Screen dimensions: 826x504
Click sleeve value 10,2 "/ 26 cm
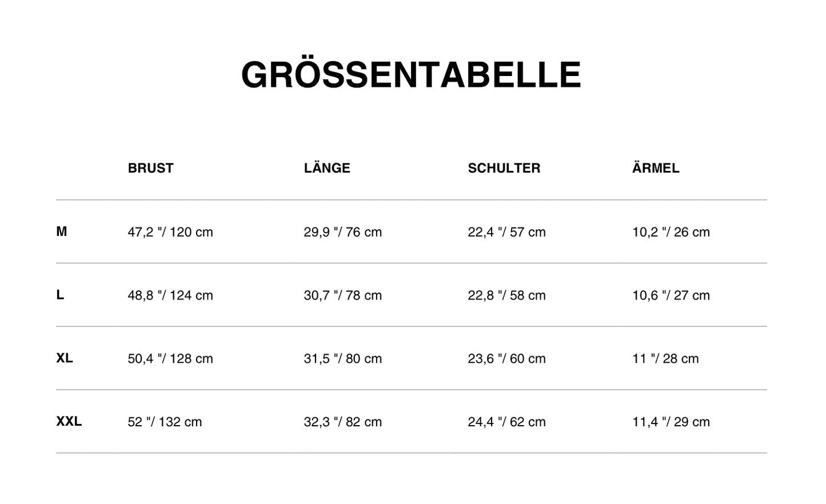[671, 232]
